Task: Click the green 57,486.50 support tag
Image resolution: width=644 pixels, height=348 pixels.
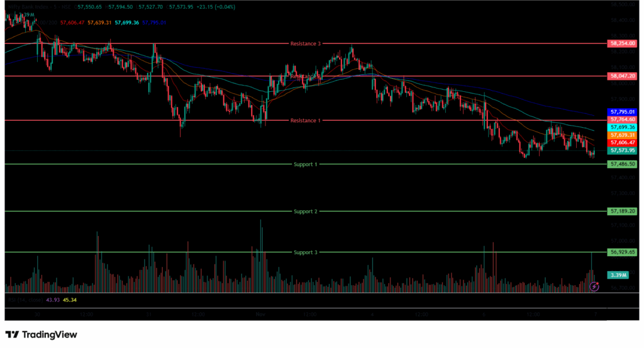Action: coord(622,164)
